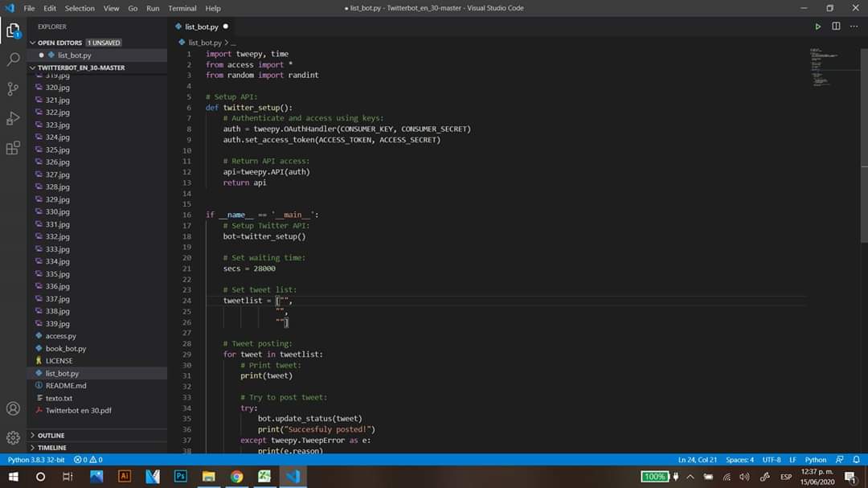This screenshot has width=868, height=488.
Task: Select the list_bot.py editor tab
Action: click(x=201, y=27)
